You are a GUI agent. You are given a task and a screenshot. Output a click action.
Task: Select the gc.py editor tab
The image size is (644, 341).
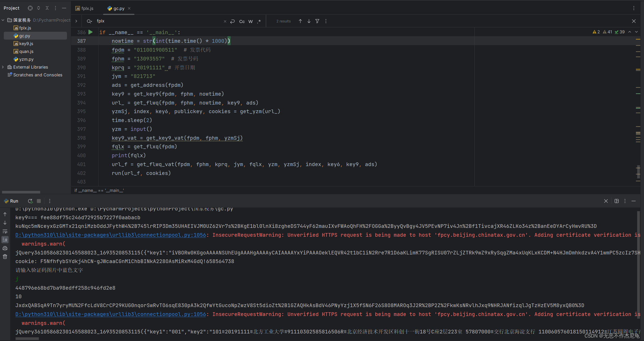click(119, 8)
